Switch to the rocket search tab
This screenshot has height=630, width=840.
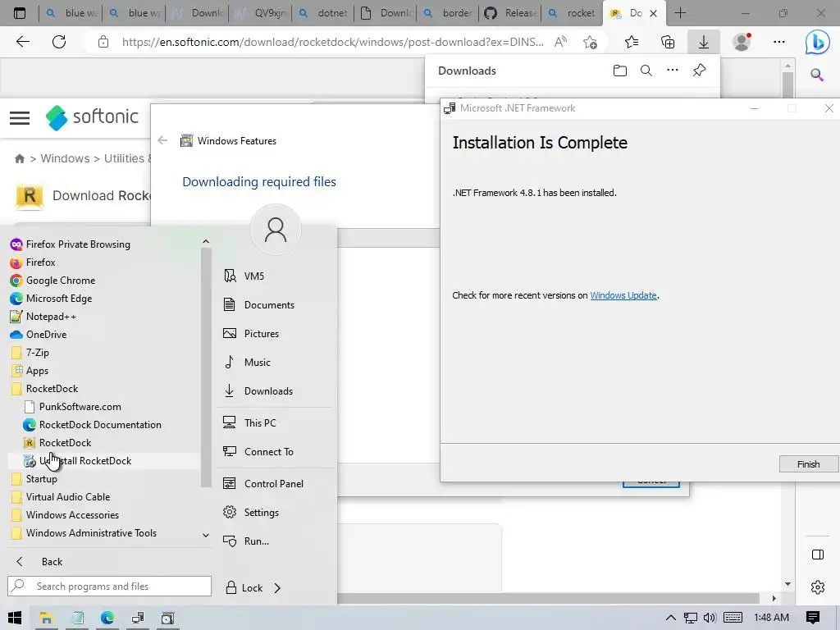pyautogui.click(x=572, y=13)
